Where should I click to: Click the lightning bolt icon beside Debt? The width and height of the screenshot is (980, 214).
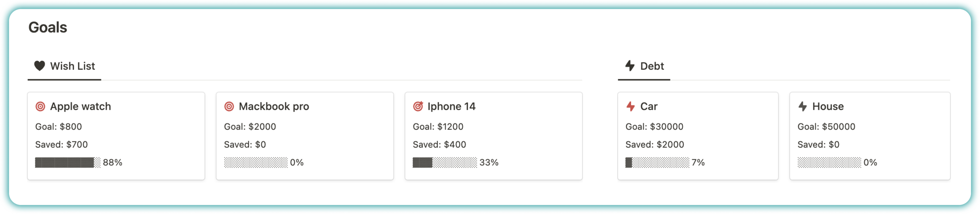[x=630, y=66]
